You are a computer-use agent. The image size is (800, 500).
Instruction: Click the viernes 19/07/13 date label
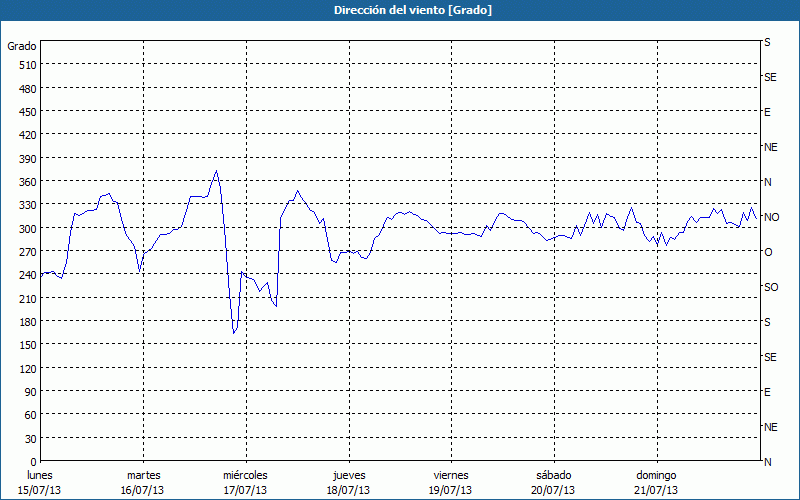coord(450,482)
